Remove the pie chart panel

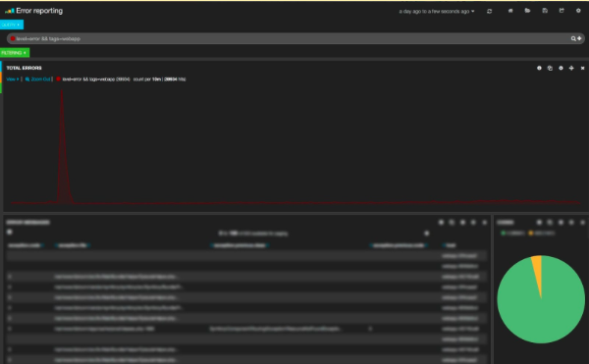582,223
